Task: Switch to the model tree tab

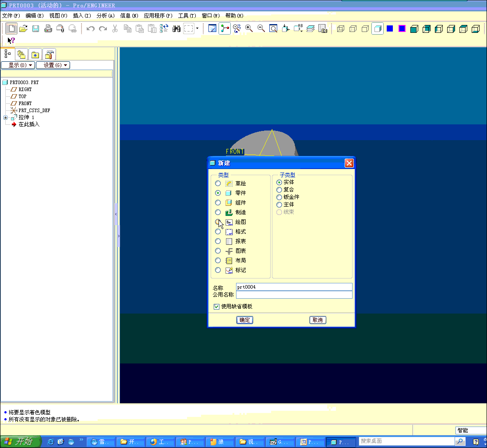Action: coord(8,54)
